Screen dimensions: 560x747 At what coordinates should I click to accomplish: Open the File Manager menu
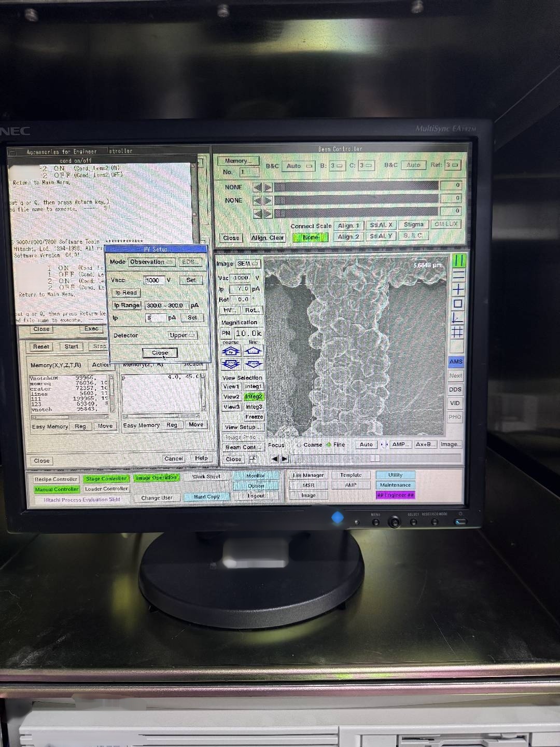(x=309, y=475)
